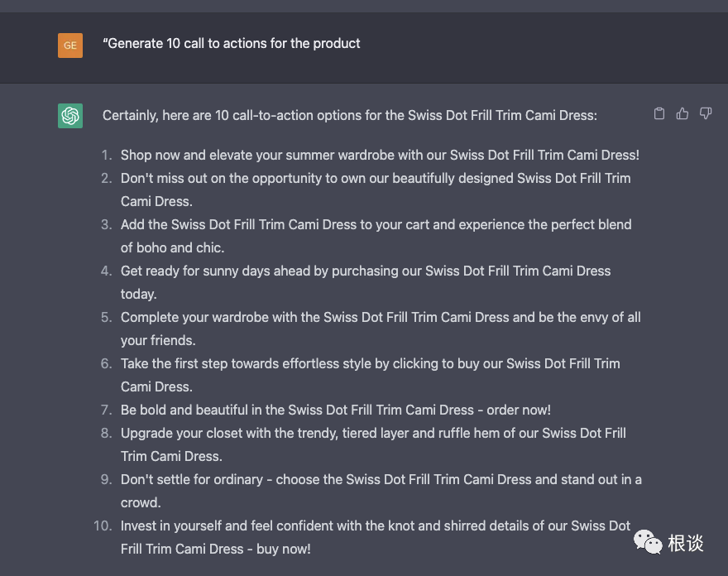The image size is (728, 576).
Task: Click the WeChat logo watermark
Action: point(648,542)
